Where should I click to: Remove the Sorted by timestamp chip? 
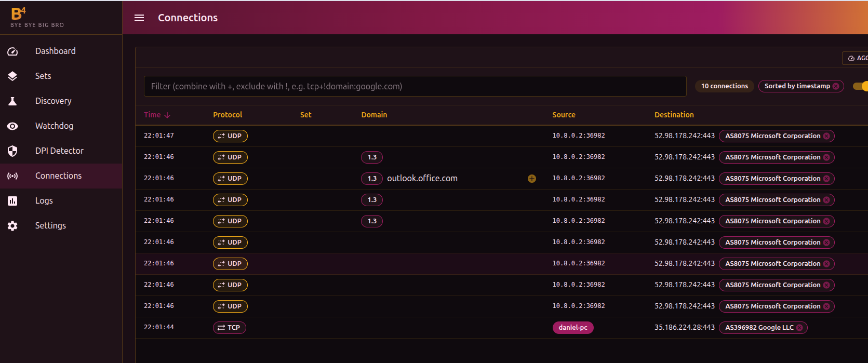coord(836,86)
